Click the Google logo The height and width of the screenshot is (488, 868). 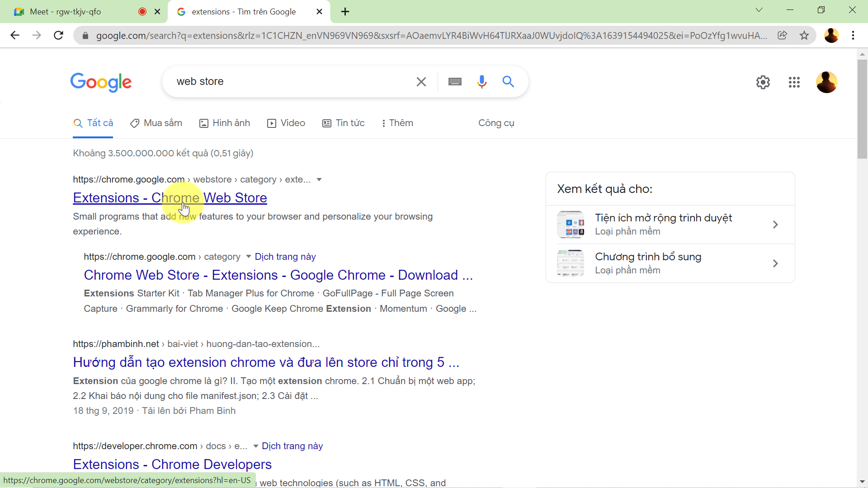click(x=101, y=82)
